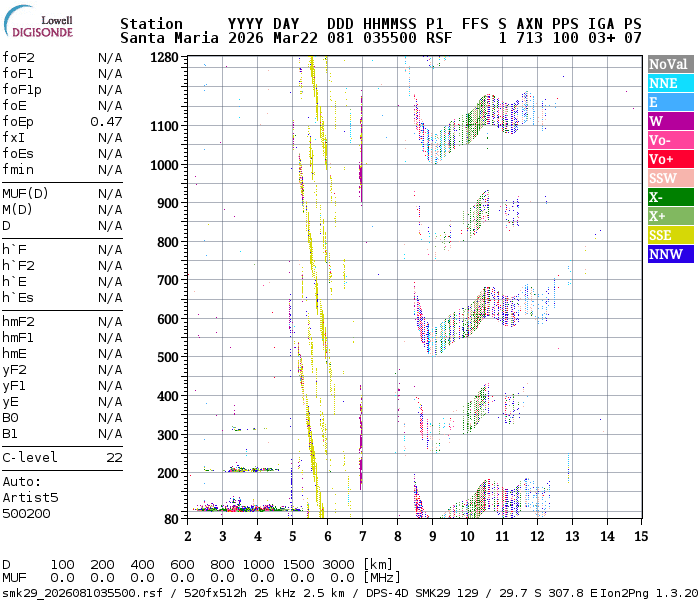Click the Ion2Png 1.3.20 version text
This screenshot has width=700, height=600.
pyautogui.click(x=650, y=593)
